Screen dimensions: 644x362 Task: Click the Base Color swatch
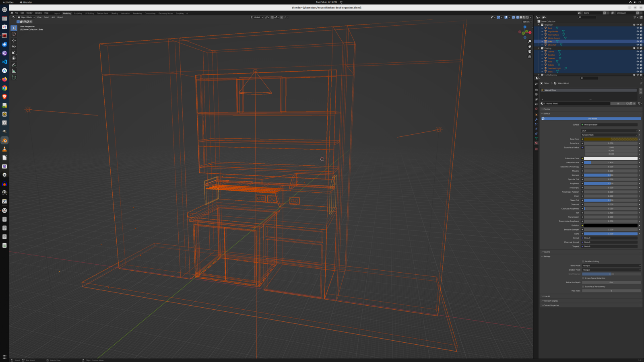click(610, 139)
